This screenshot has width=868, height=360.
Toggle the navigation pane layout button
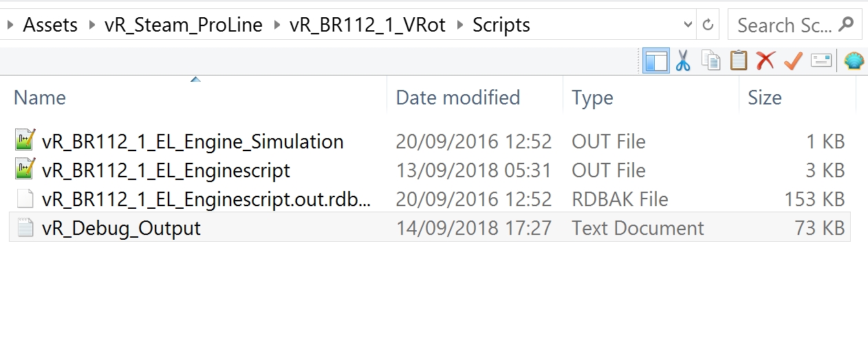pyautogui.click(x=655, y=61)
